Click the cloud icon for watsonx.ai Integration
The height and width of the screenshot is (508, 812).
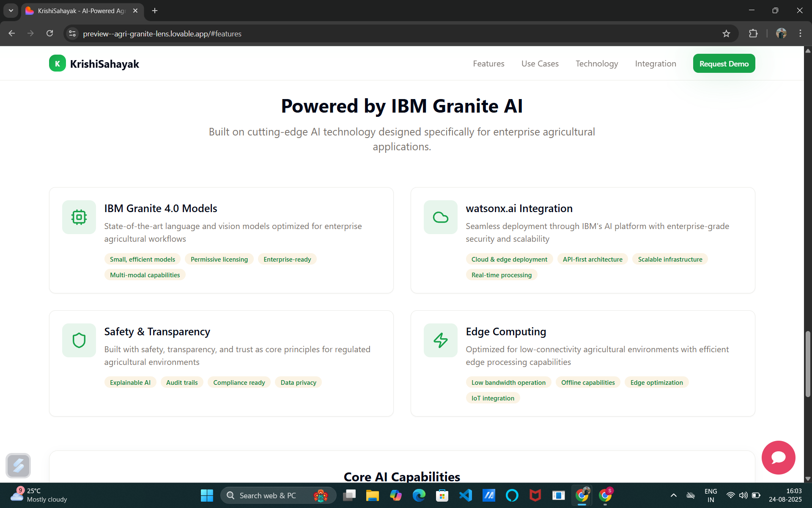click(440, 217)
